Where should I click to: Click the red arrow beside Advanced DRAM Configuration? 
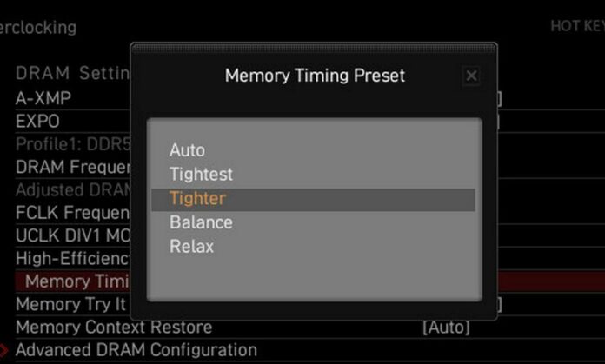[x=4, y=350]
